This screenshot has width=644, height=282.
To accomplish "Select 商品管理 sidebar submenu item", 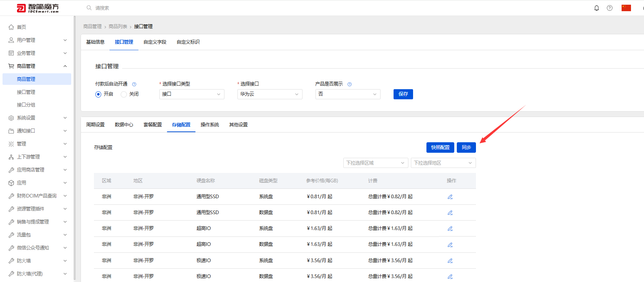I will click(37, 79).
